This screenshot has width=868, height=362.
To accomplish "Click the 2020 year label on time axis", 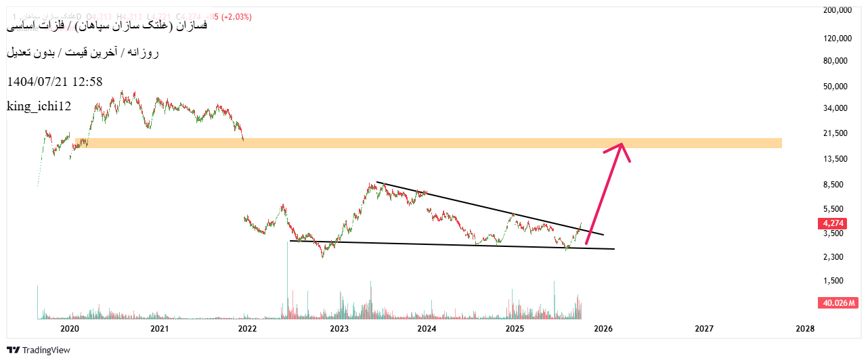I will click(x=70, y=328).
